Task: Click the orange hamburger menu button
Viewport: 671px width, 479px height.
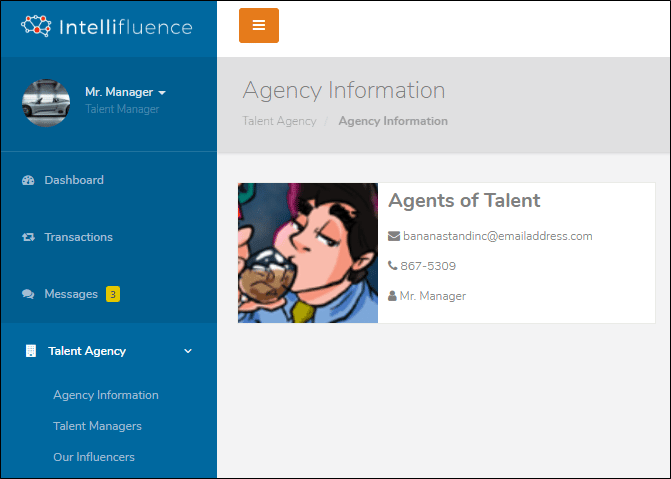Action: click(x=258, y=25)
